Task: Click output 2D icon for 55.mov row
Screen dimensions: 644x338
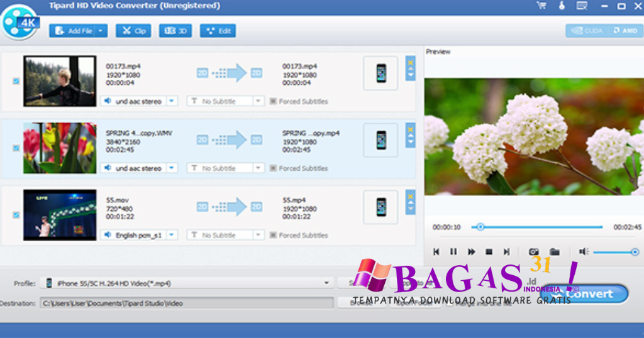Action: click(x=257, y=207)
